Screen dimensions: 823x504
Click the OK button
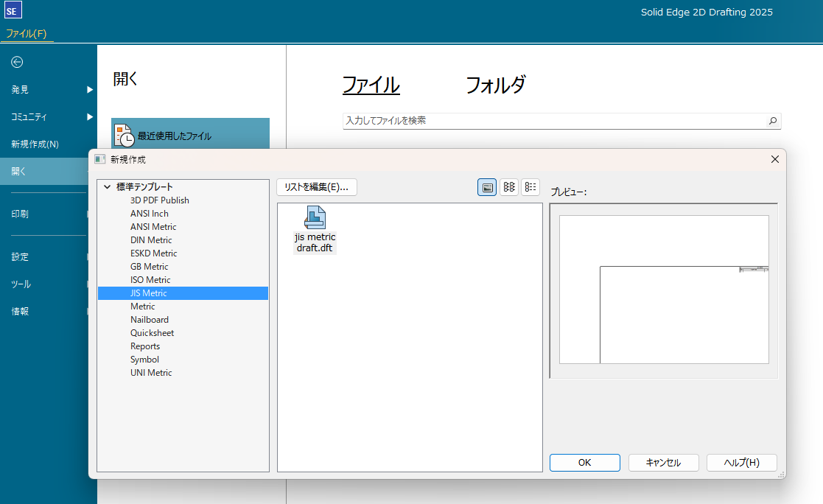tap(585, 463)
